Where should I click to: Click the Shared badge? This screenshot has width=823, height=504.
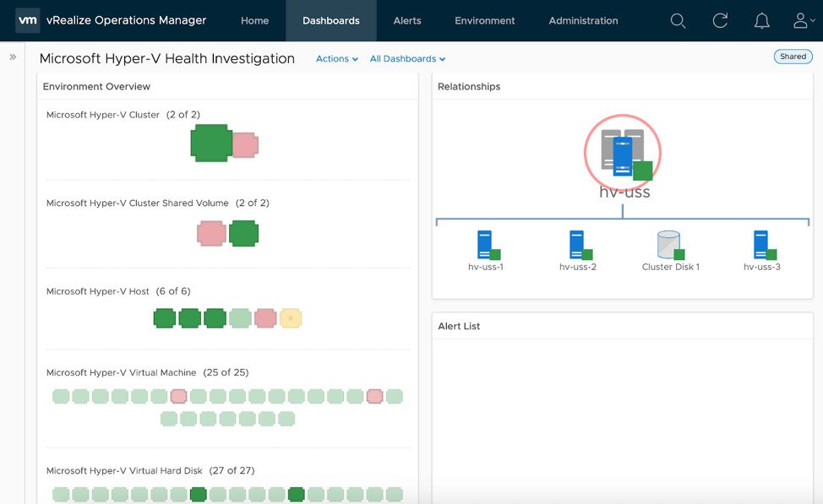793,57
